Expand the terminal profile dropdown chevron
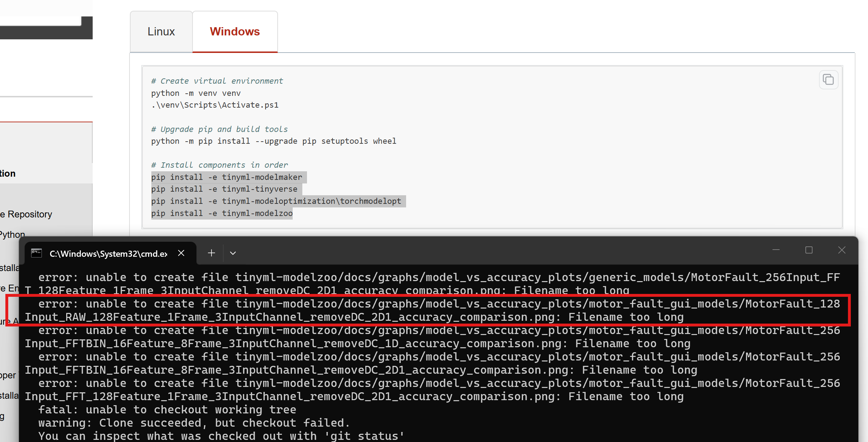The image size is (868, 442). tap(233, 253)
